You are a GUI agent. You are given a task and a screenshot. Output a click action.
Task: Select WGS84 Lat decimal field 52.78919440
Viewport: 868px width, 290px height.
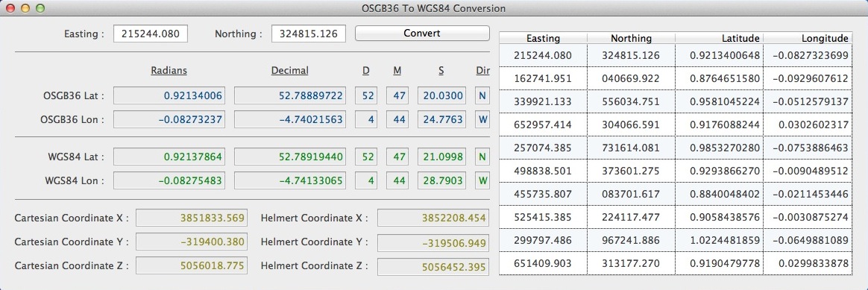tap(289, 157)
